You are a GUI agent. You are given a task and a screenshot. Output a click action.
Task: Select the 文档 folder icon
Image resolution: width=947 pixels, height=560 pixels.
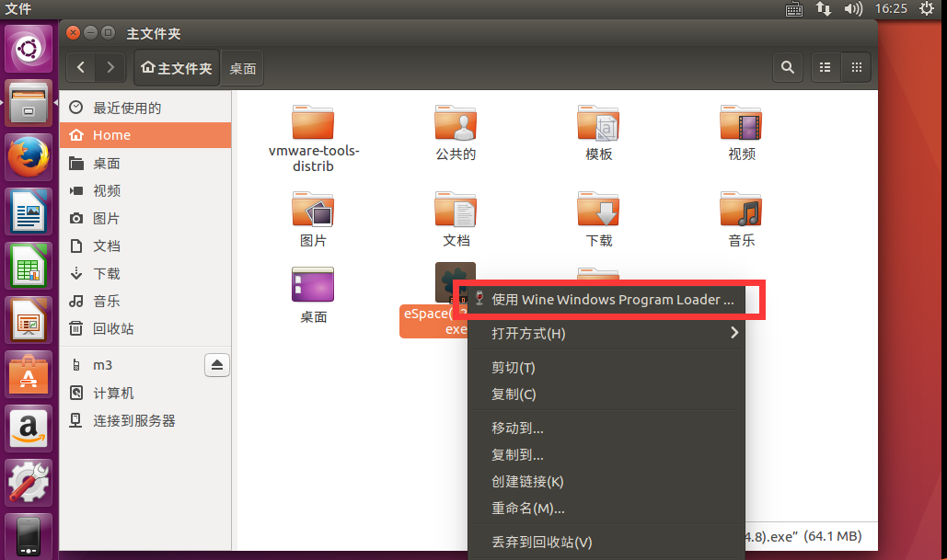pos(456,219)
